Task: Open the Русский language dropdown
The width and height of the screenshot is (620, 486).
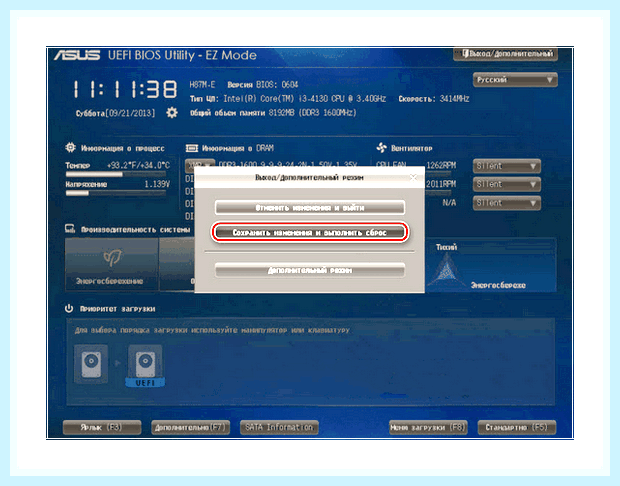Action: coord(515,80)
